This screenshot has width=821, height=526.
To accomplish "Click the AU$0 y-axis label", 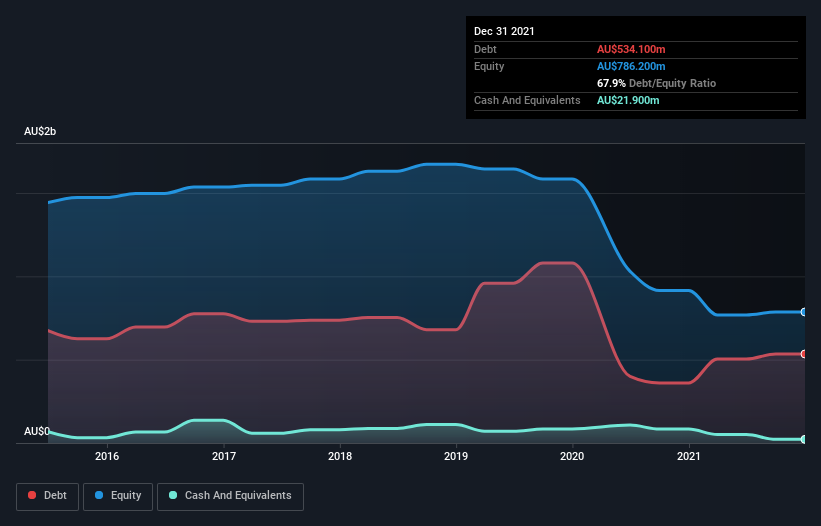I will (37, 431).
